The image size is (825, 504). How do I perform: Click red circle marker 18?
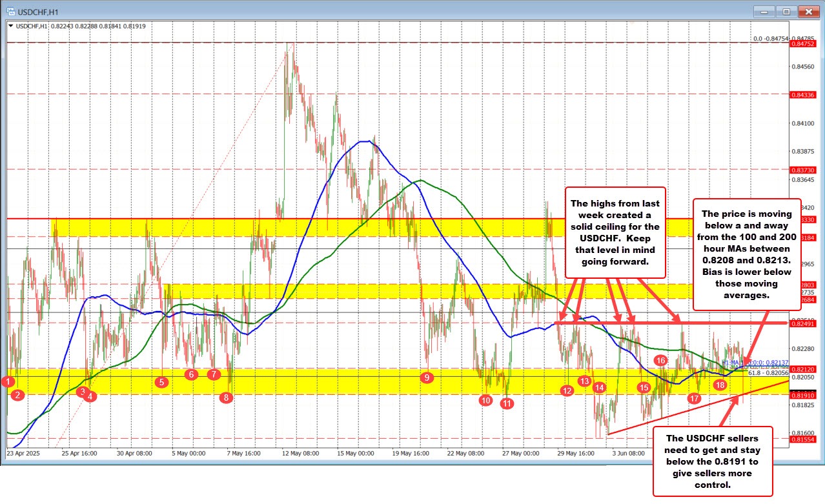tap(720, 385)
